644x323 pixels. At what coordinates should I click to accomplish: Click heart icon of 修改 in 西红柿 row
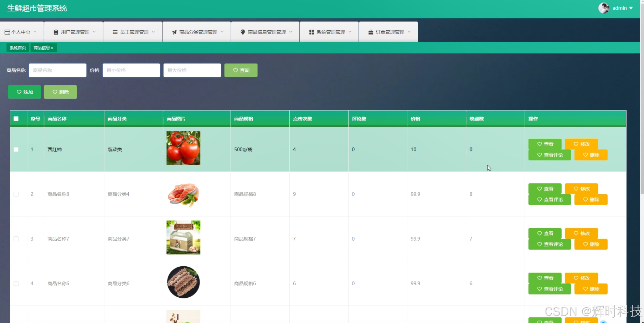pyautogui.click(x=576, y=144)
